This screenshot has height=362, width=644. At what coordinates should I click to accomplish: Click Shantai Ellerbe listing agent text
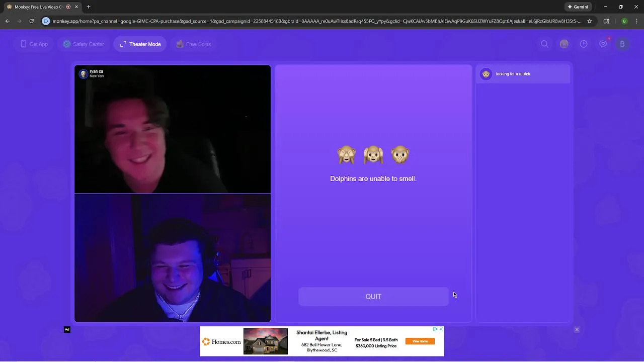tap(321, 335)
